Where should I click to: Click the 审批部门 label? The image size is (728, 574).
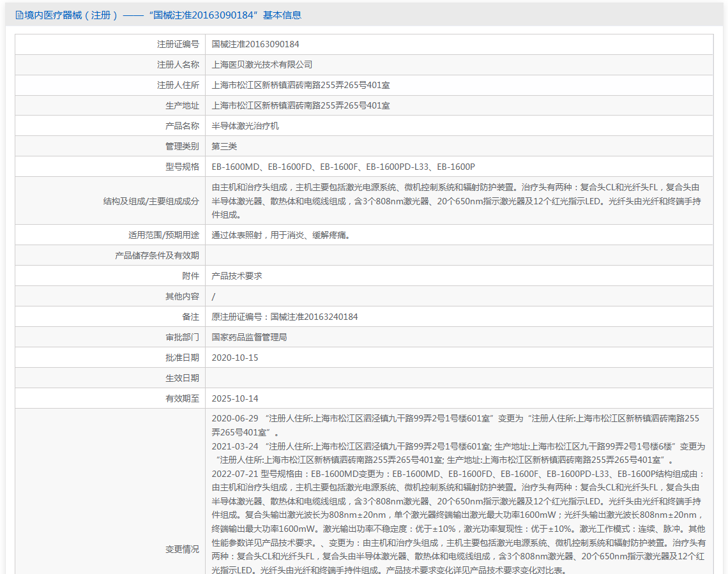coord(182,337)
